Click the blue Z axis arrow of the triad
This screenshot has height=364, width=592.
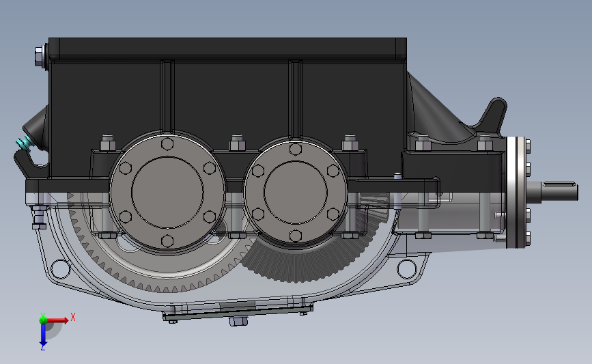pos(43,335)
